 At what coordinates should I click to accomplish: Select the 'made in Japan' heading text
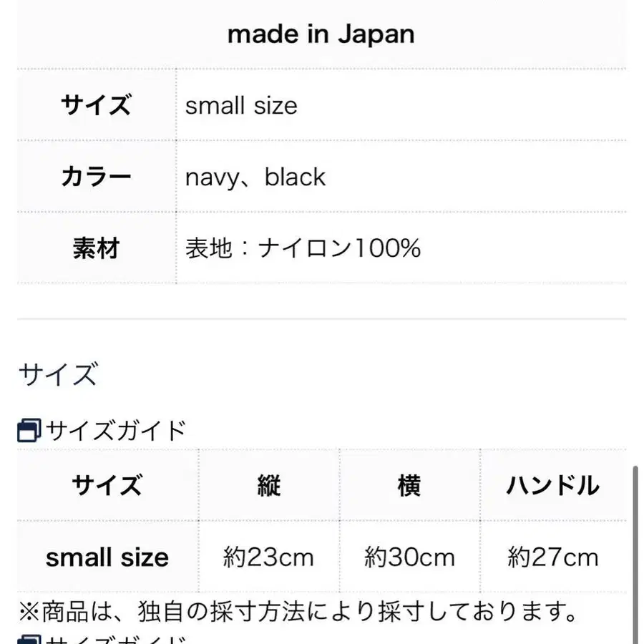coord(321,34)
